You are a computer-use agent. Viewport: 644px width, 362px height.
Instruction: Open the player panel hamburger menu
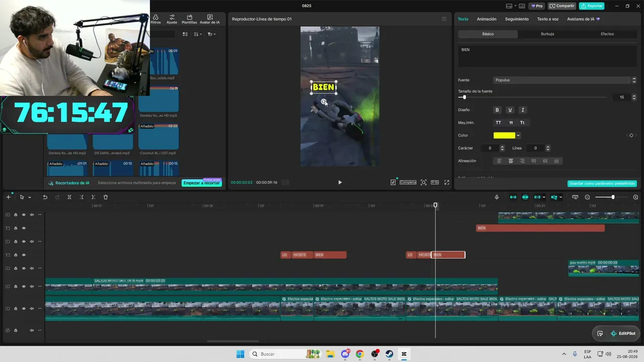pos(444,19)
